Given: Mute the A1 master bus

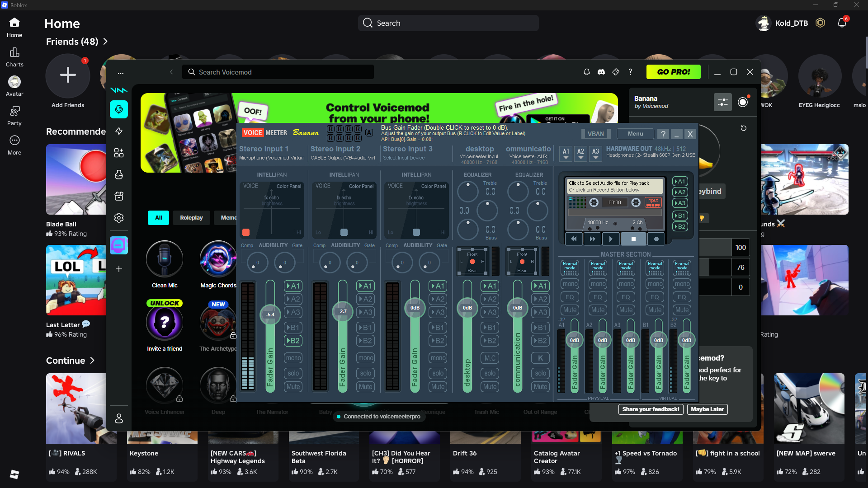Looking at the screenshot, I should pyautogui.click(x=570, y=310).
